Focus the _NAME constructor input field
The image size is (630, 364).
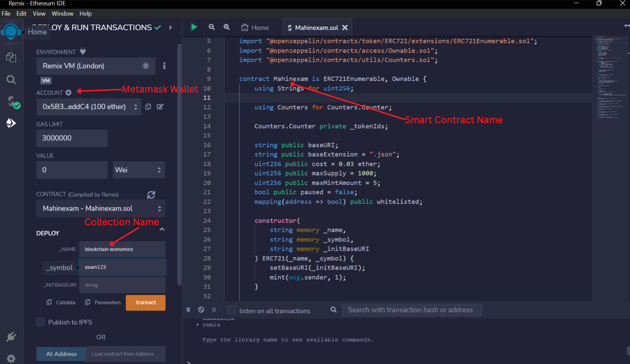pos(122,249)
